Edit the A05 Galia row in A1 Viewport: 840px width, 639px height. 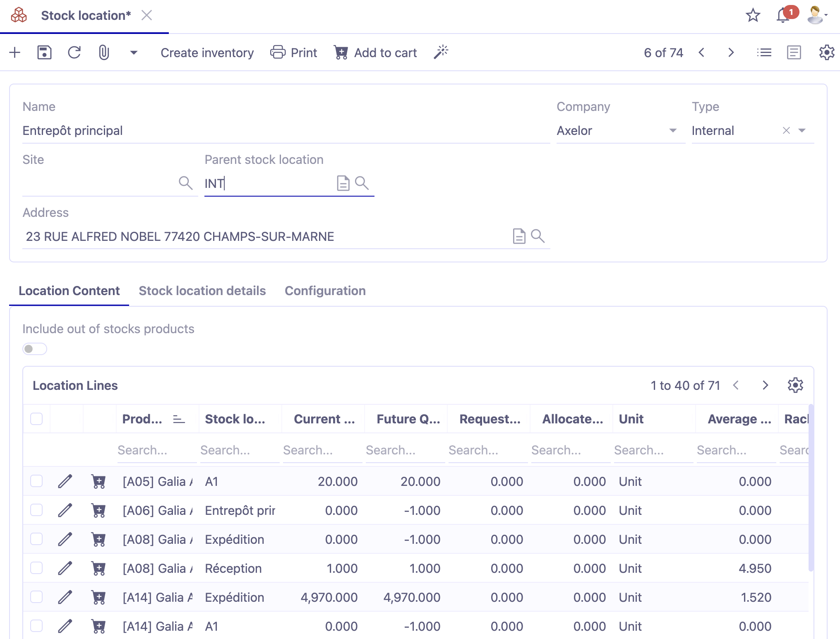click(x=65, y=481)
